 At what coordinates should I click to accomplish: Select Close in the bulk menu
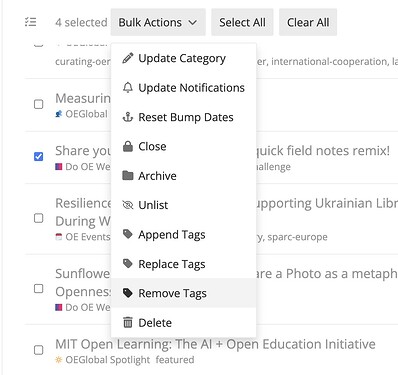pos(183,146)
